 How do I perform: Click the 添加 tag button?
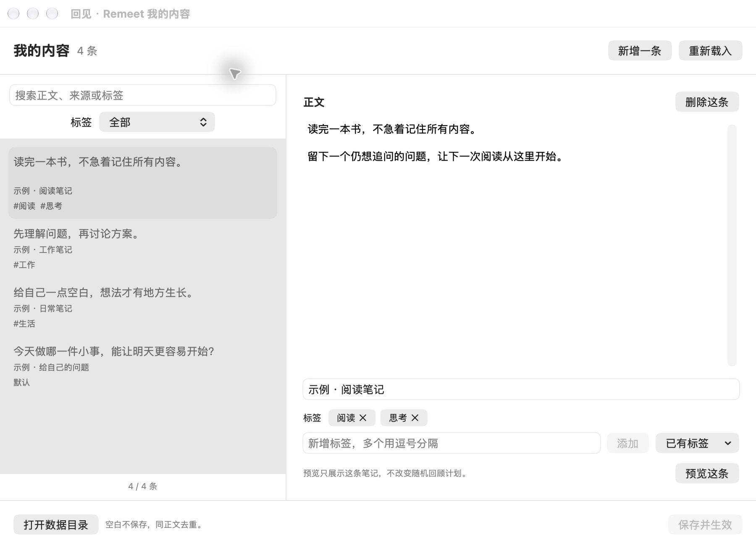click(x=627, y=443)
